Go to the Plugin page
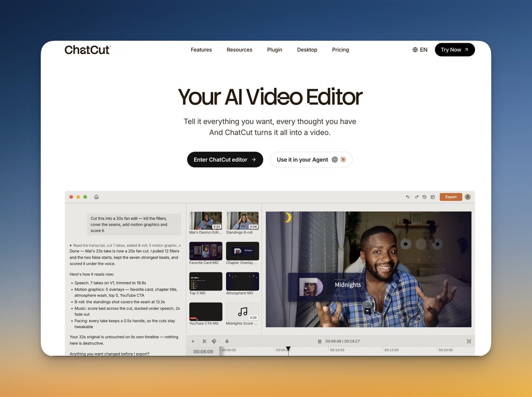This screenshot has width=532, height=397. [275, 50]
